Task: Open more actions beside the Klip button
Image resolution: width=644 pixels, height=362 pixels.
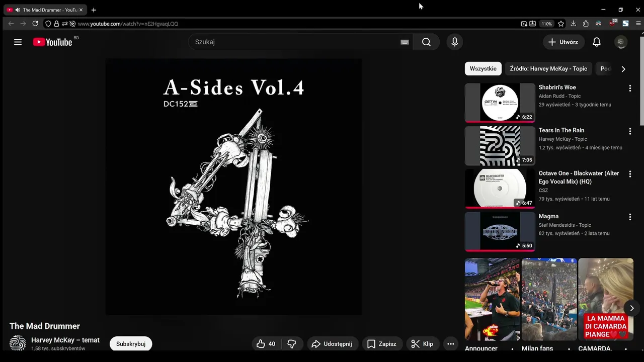Action: click(451, 344)
